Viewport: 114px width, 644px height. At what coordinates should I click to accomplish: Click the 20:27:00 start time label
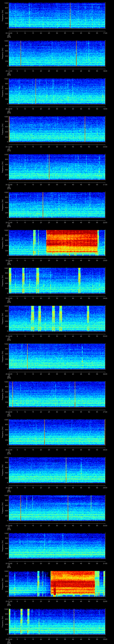(x=9, y=450)
